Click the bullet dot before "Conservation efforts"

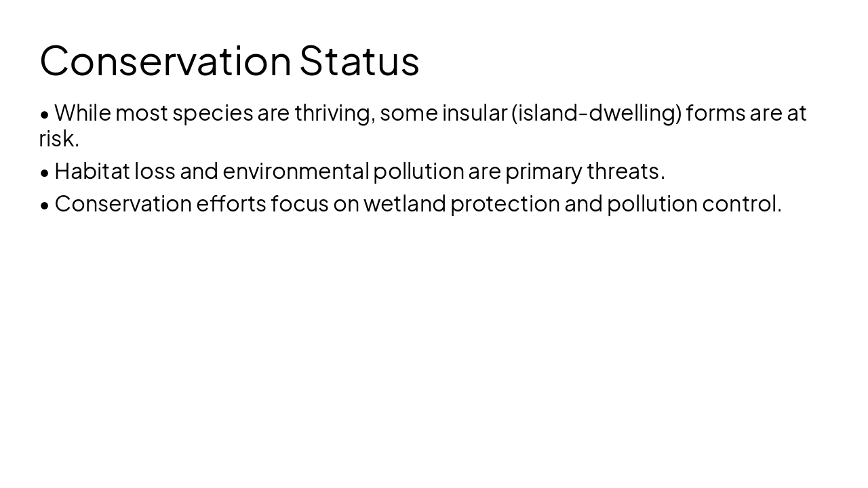click(x=45, y=205)
